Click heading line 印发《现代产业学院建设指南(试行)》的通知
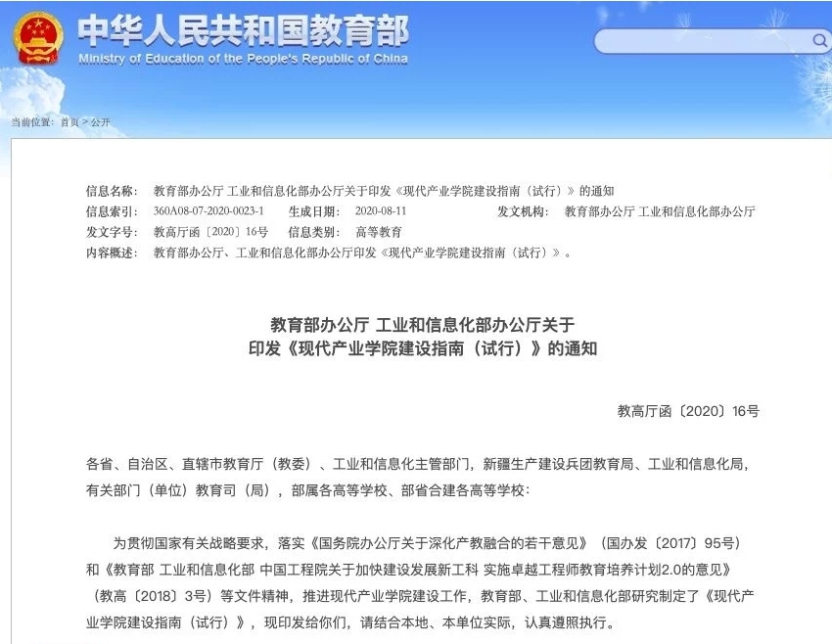This screenshot has height=644, width=832. click(423, 349)
